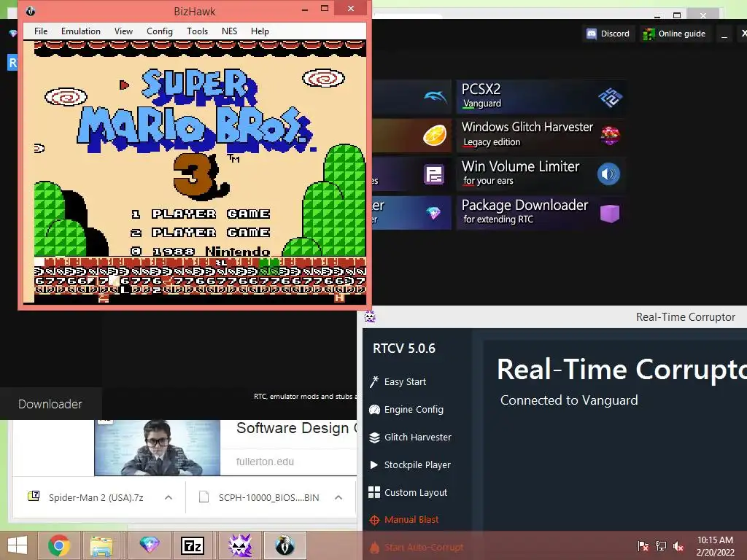Open Package Downloader for extending RTC
Image resolution: width=747 pixels, height=560 pixels.
click(541, 213)
